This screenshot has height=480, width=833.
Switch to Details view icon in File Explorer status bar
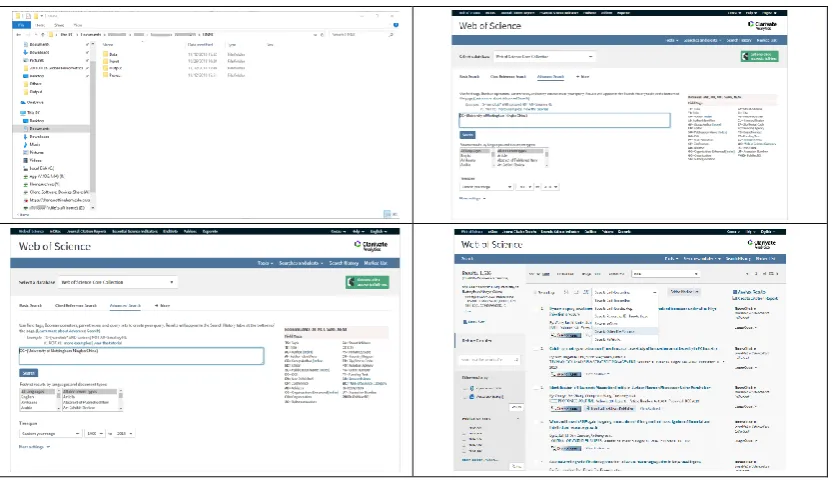tap(387, 214)
